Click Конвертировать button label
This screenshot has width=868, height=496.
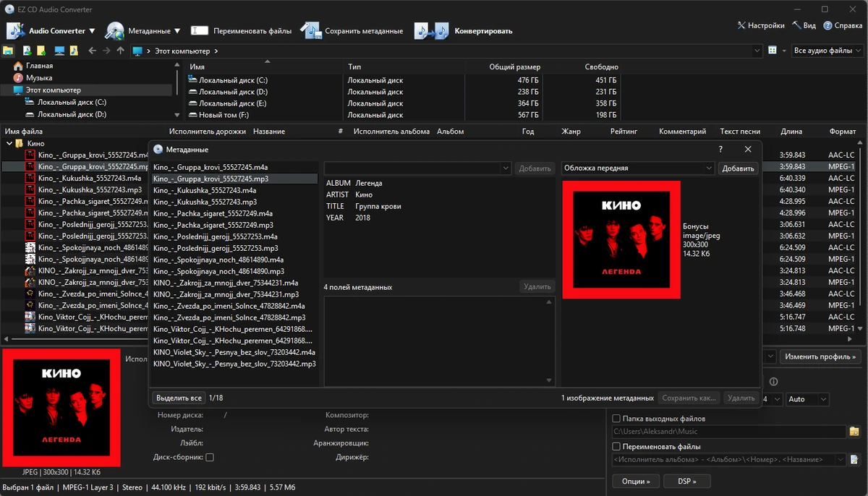tap(483, 31)
